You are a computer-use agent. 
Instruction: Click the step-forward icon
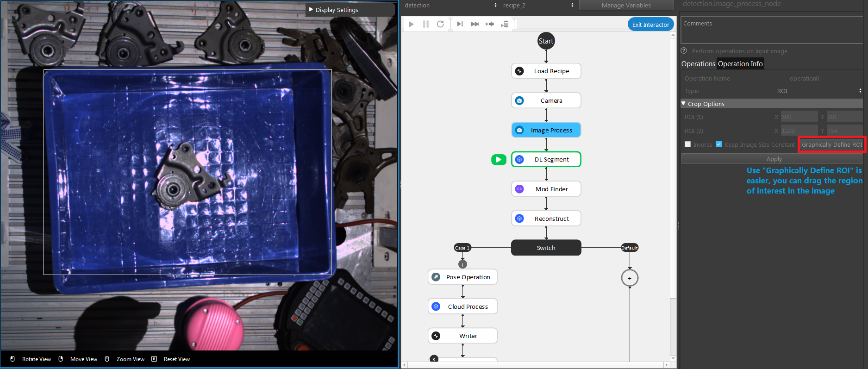tap(460, 24)
